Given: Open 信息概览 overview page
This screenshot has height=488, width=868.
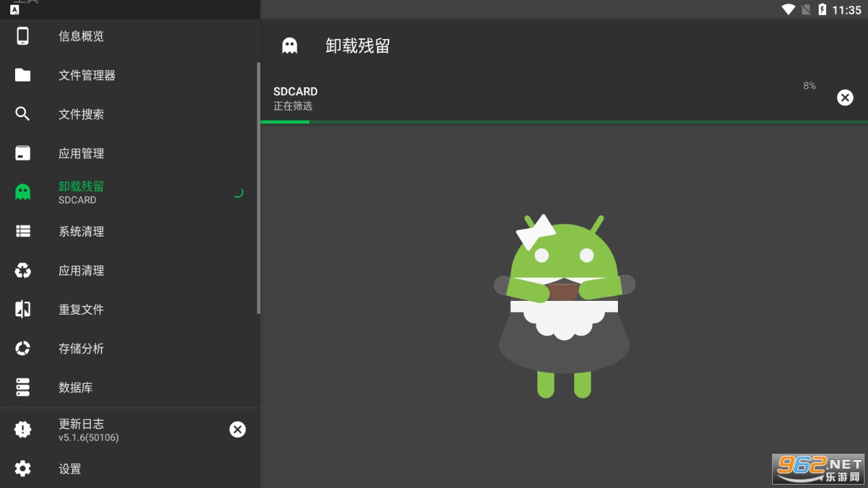Looking at the screenshot, I should coord(130,36).
